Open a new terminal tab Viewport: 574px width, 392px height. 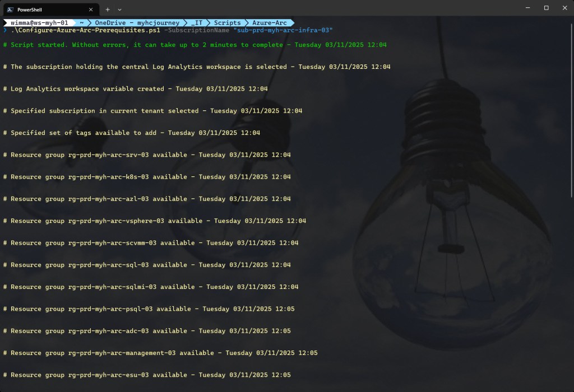(108, 9)
